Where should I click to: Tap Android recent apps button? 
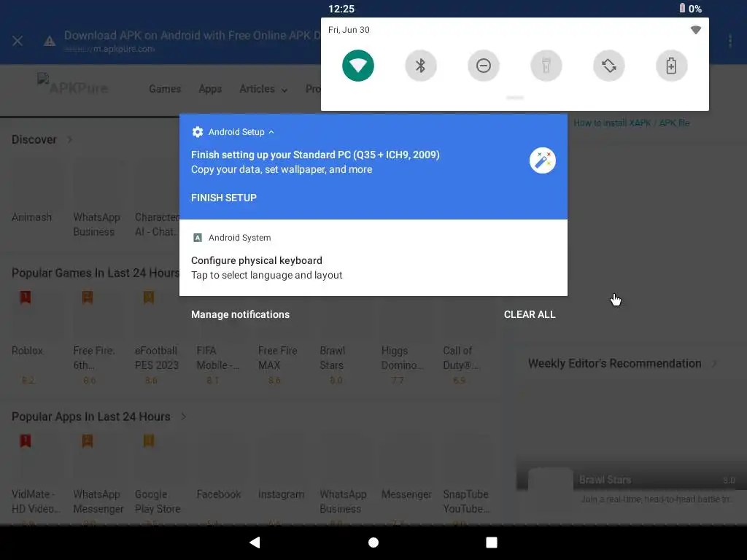tap(492, 542)
